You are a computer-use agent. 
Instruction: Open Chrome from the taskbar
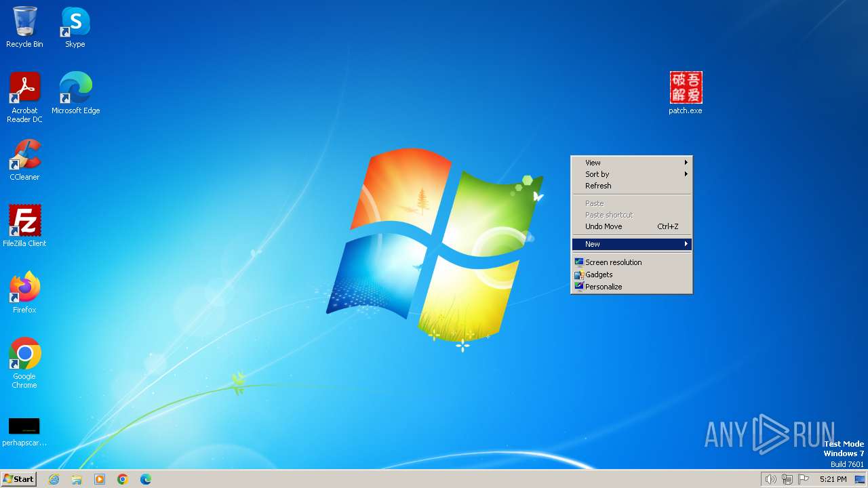[x=123, y=479]
